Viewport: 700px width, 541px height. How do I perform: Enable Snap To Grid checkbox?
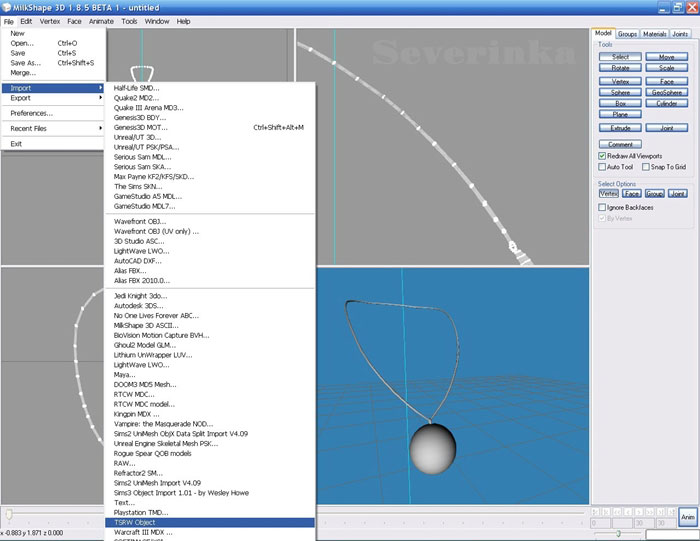pos(645,167)
